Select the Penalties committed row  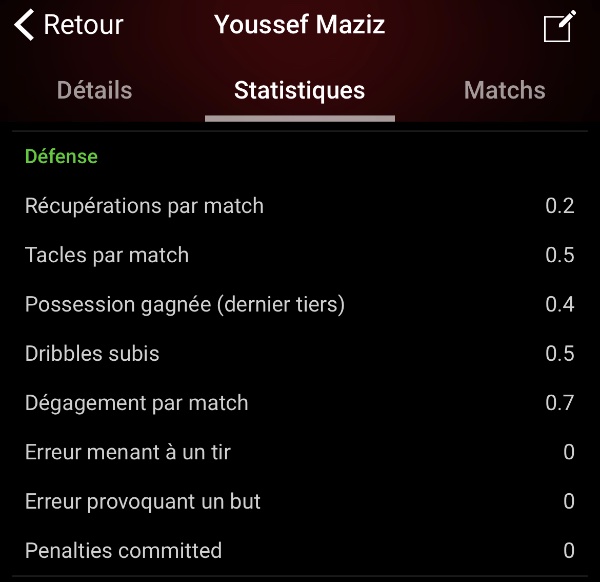click(300, 551)
